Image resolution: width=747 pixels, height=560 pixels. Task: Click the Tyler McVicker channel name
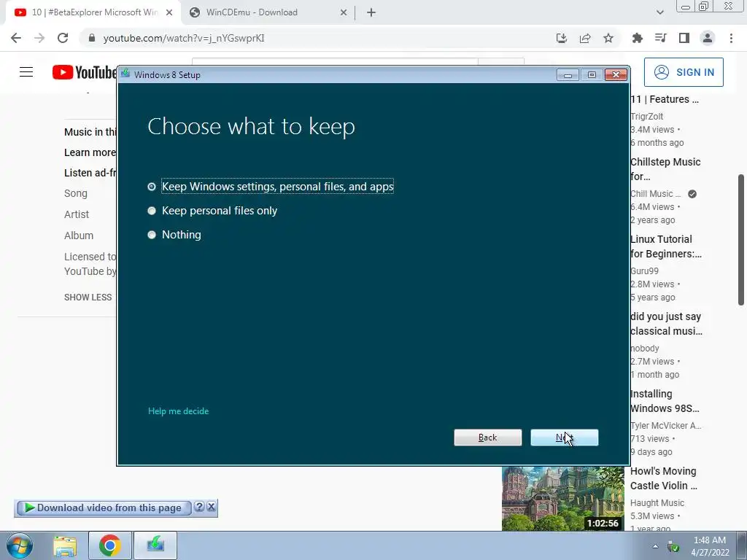[x=665, y=426]
